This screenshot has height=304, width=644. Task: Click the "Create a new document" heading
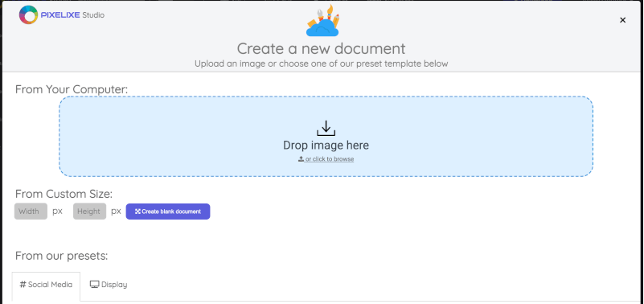coord(321,48)
